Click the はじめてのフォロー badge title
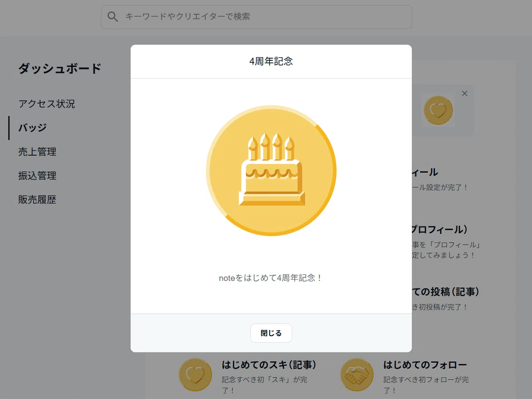The image size is (532, 400). coord(425,365)
